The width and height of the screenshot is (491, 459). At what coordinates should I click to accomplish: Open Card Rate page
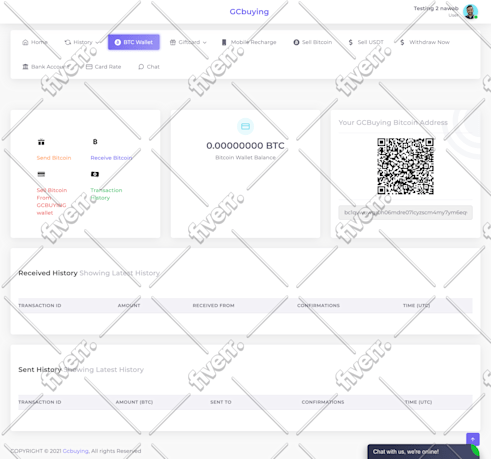[x=104, y=67]
